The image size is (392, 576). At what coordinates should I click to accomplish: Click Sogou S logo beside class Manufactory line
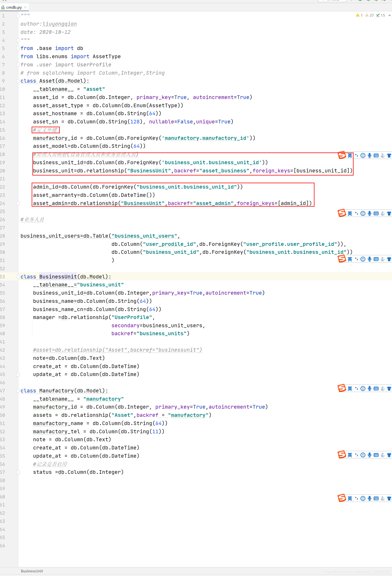342,388
